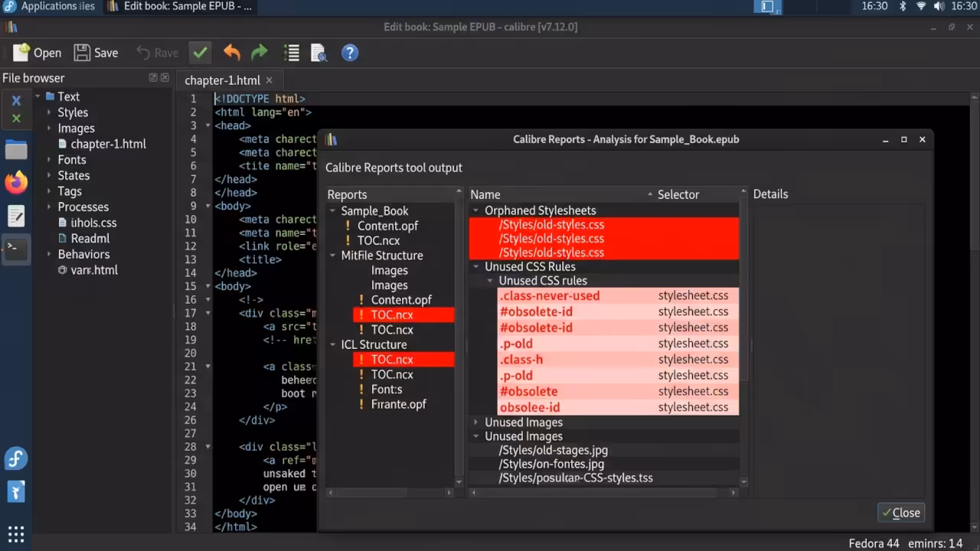Open a book with the Open button
This screenshot has width=980, height=551.
click(37, 53)
